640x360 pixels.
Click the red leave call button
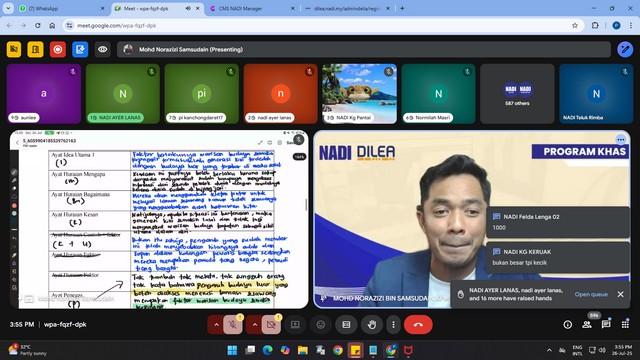(418, 325)
